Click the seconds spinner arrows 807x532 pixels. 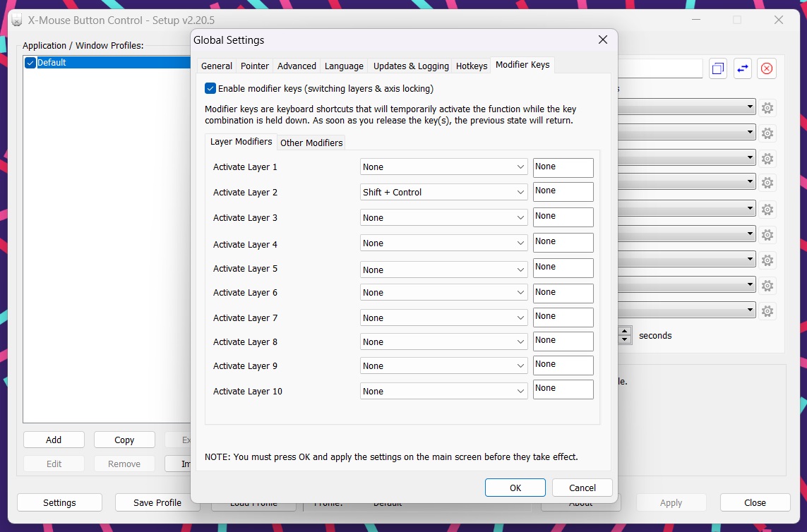tap(625, 335)
